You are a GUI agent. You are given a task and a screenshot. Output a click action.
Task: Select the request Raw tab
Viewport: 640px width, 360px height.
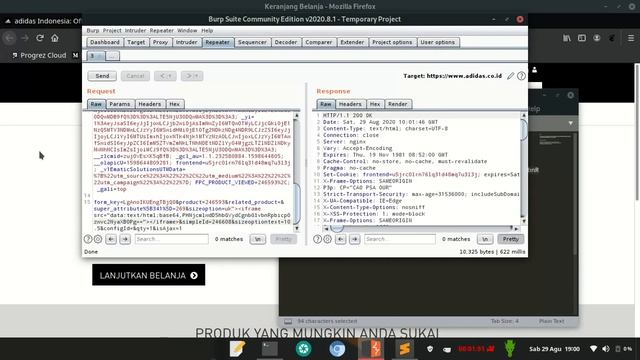coord(96,104)
